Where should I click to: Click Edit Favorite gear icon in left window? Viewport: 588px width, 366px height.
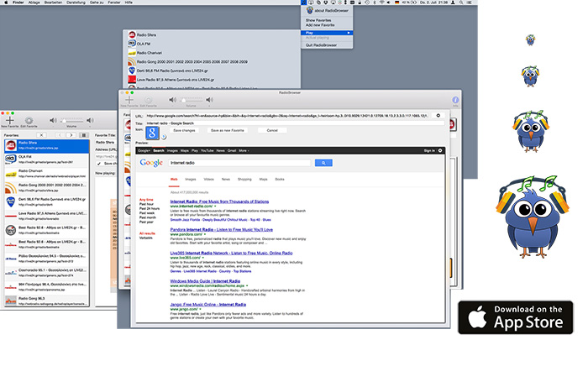pyautogui.click(x=29, y=120)
